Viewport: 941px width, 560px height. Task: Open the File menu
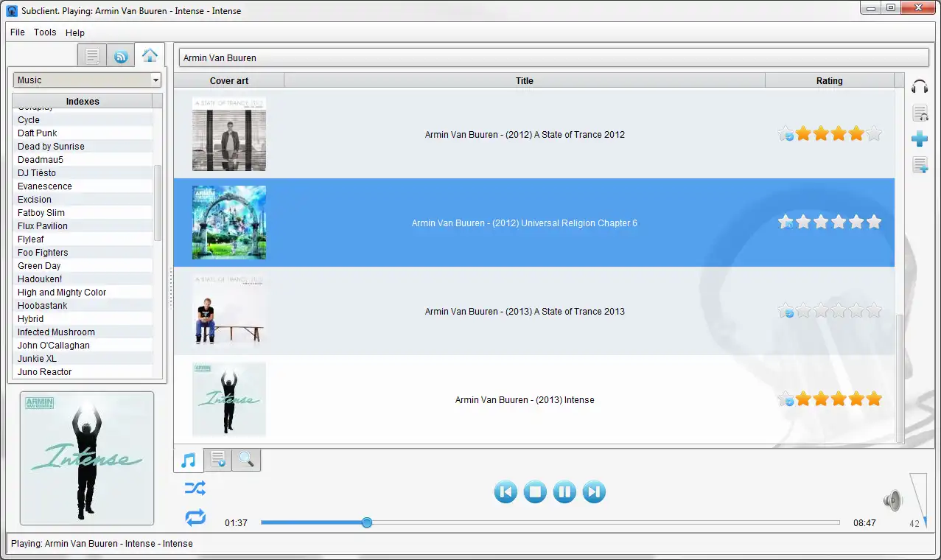click(x=18, y=32)
